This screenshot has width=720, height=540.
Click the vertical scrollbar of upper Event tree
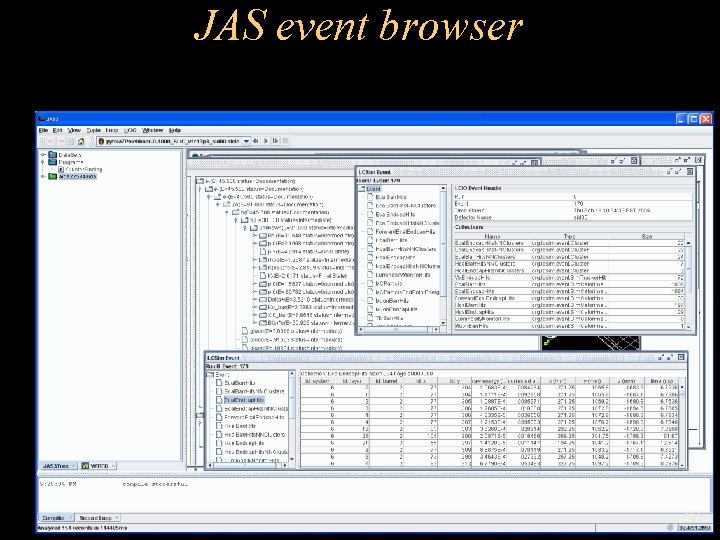coord(443,255)
